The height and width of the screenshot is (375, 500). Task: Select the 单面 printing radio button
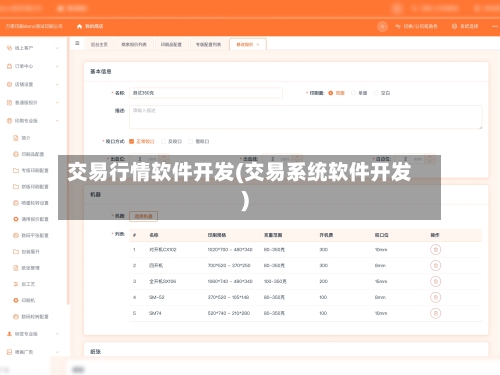[353, 93]
